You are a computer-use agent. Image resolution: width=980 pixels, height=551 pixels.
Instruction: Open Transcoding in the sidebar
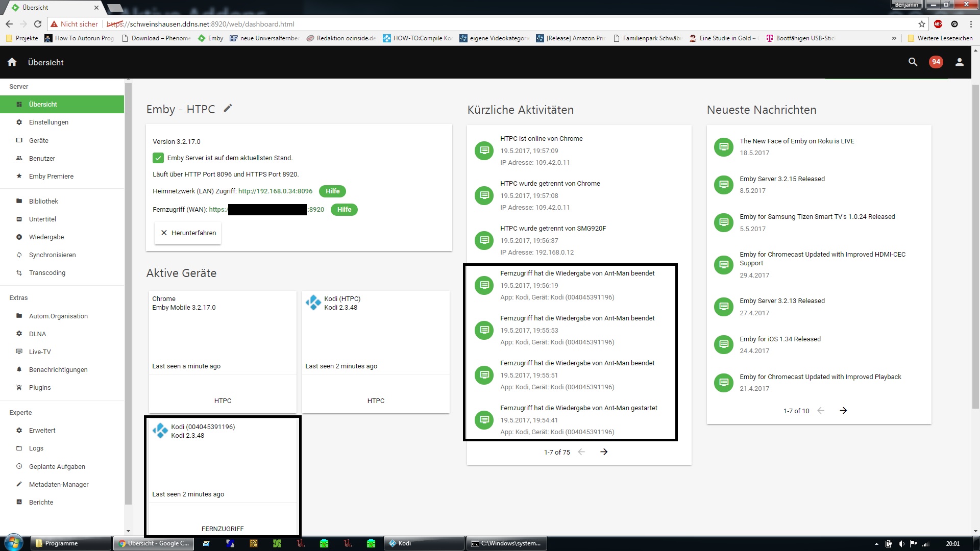click(62, 272)
